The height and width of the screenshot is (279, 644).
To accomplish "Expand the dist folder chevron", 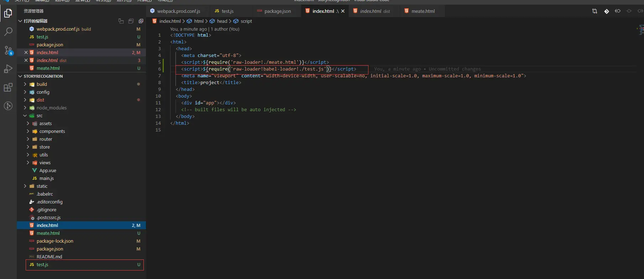I will 25,100.
